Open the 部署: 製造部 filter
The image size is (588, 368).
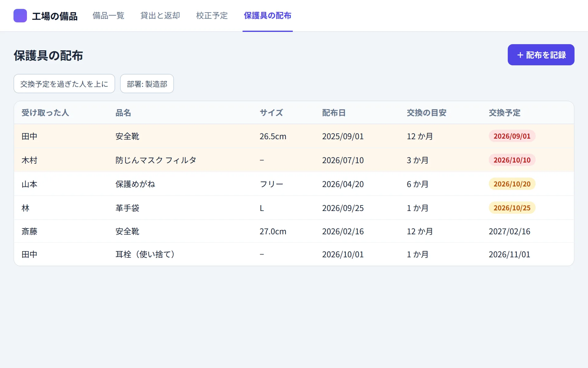click(147, 84)
